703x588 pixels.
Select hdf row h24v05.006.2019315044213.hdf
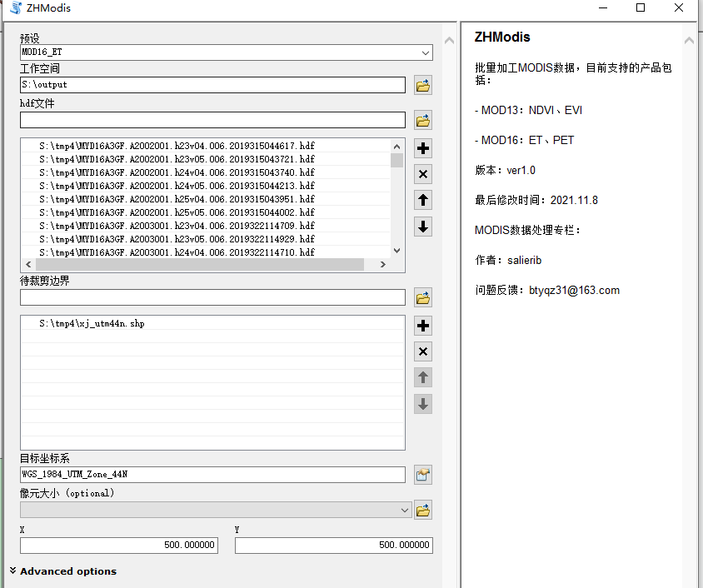point(207,186)
